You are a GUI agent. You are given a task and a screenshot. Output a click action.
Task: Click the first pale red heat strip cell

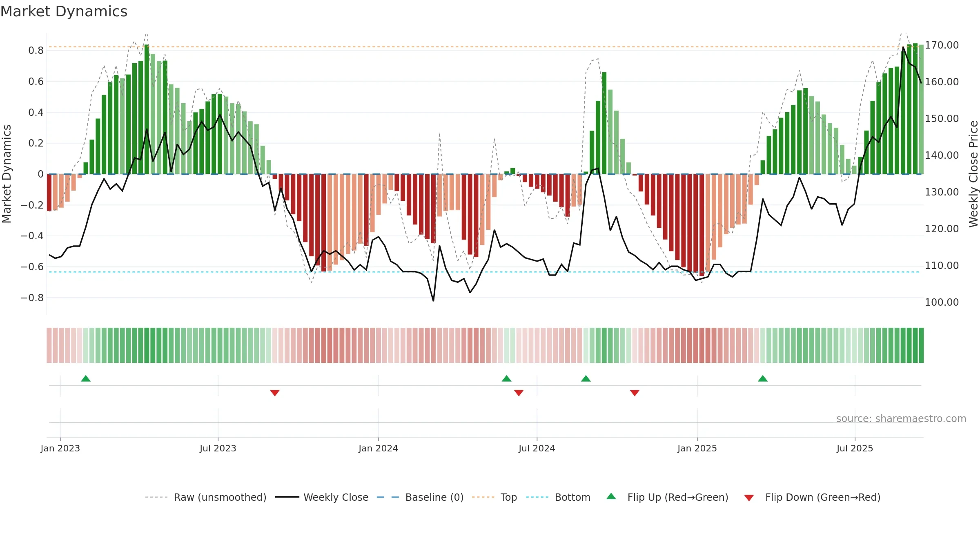(x=49, y=345)
